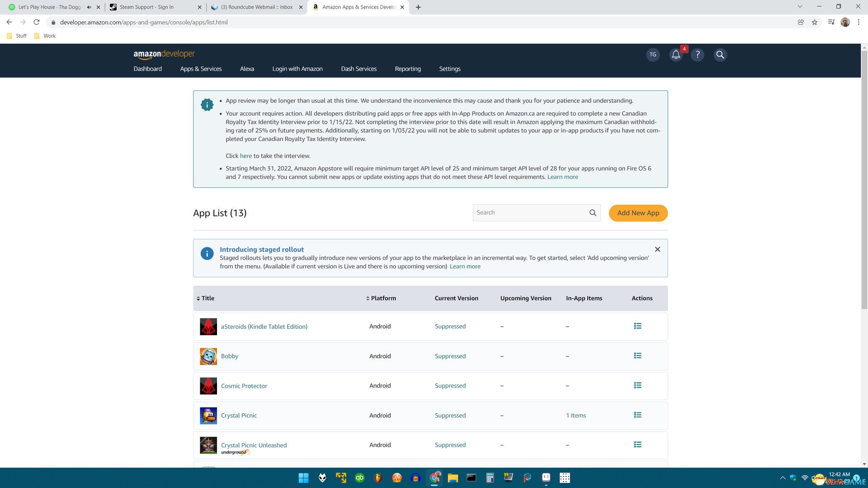The image size is (868, 488).
Task: Open actions dropdown for Cosmic Protector
Action: tap(637, 385)
